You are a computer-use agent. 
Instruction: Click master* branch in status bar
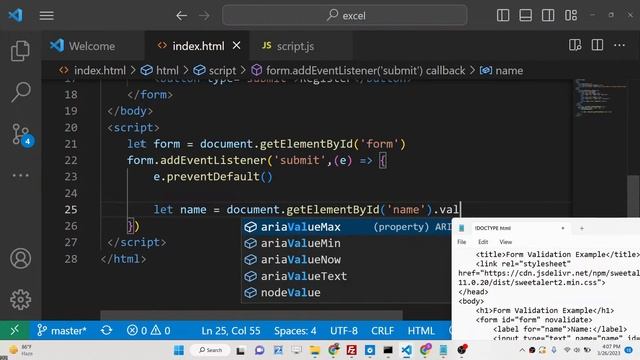(62, 330)
